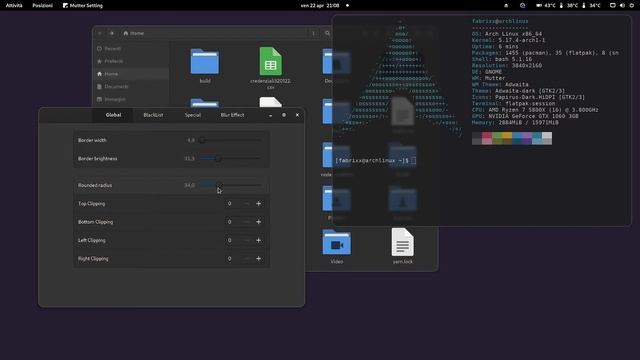
Task: Open the clock and calendar menu
Action: pos(320,5)
